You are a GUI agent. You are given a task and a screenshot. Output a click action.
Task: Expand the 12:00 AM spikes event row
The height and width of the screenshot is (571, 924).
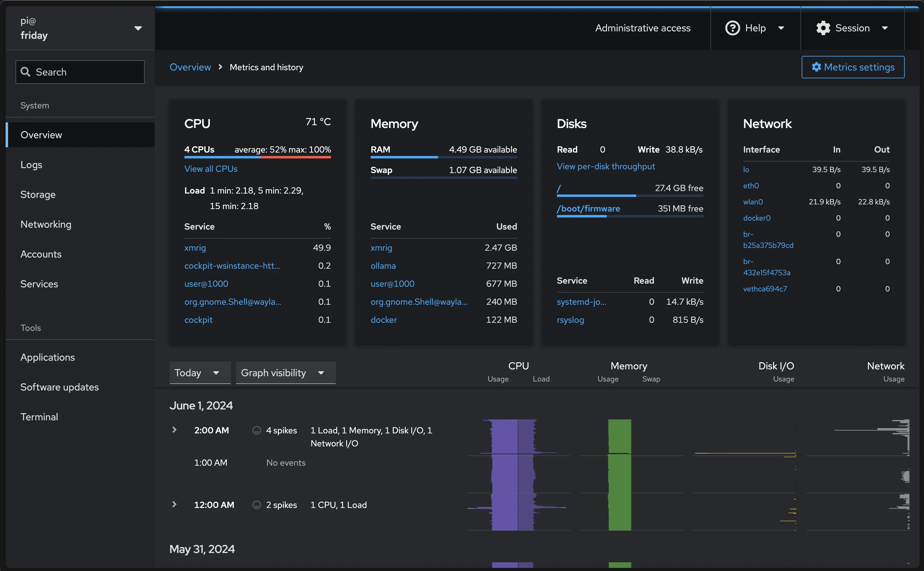(174, 504)
